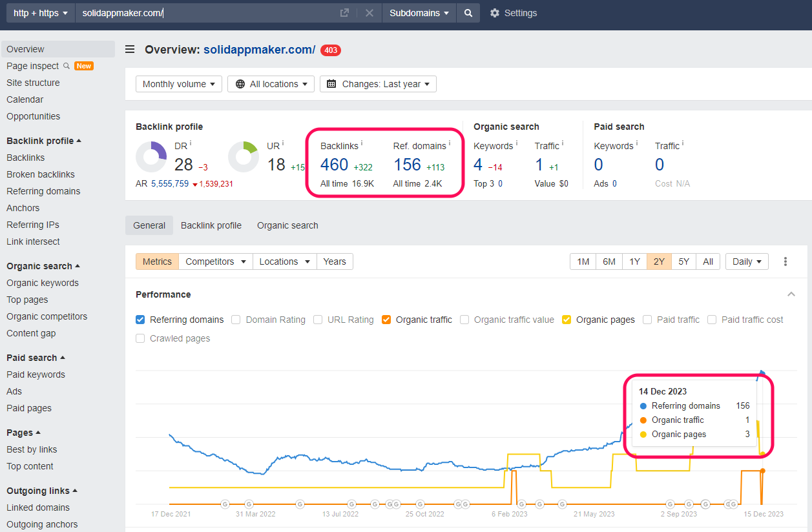Image resolution: width=812 pixels, height=532 pixels.
Task: Enable Crawled pages checkbox
Action: tap(140, 338)
